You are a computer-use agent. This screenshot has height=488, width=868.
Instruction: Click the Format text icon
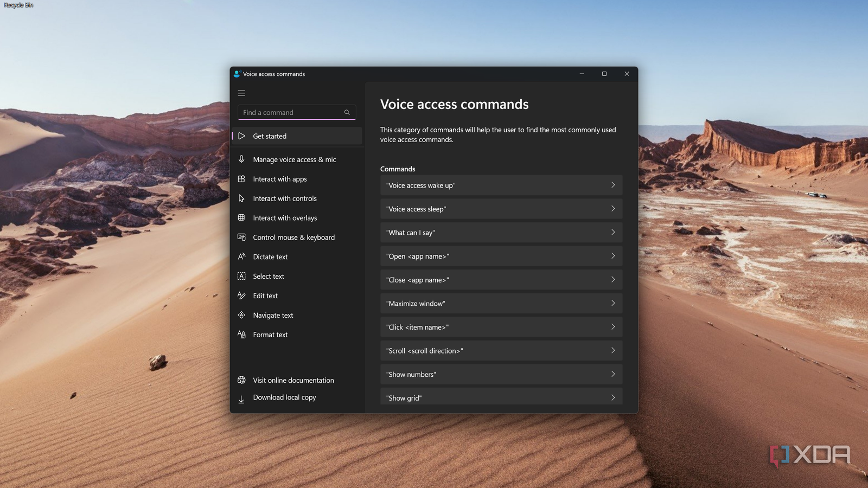(241, 335)
